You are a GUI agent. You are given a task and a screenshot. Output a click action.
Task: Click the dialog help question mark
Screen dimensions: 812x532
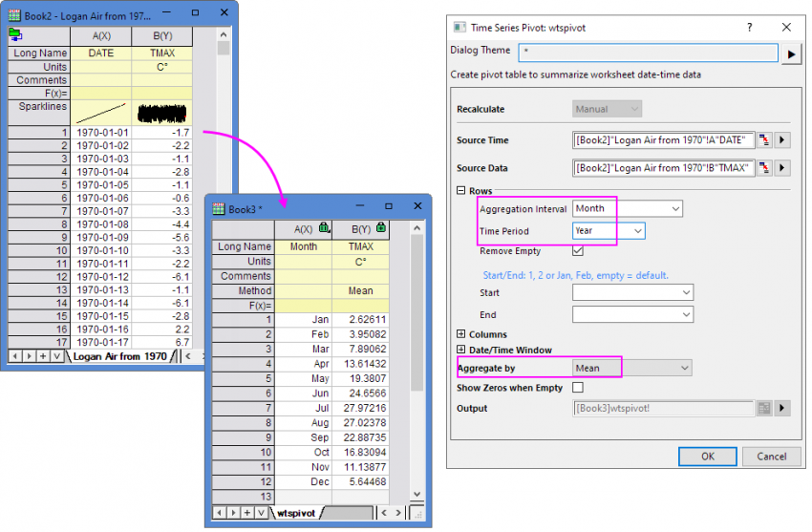(x=749, y=28)
